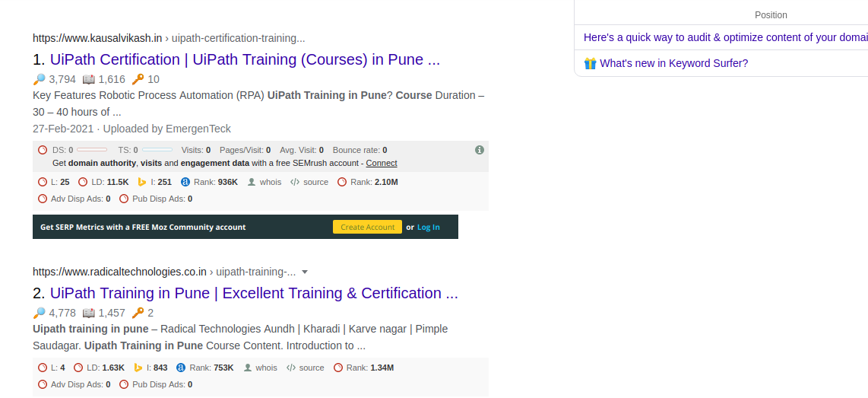
Task: Click the Position column header in Keyword Surfer
Action: coord(771,15)
